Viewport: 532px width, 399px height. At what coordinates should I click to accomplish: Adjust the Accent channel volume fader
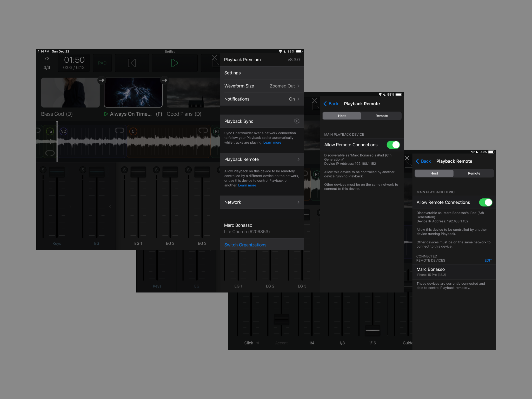pos(281,320)
